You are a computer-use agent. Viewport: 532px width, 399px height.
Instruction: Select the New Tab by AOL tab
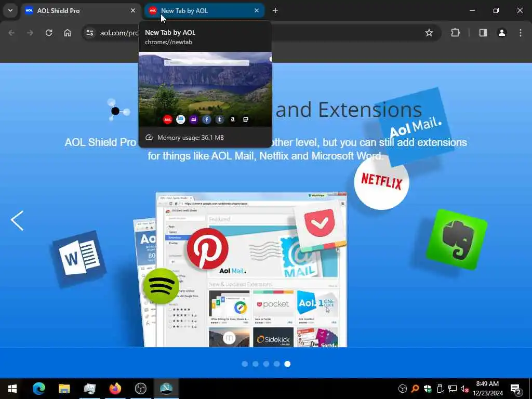click(x=204, y=10)
